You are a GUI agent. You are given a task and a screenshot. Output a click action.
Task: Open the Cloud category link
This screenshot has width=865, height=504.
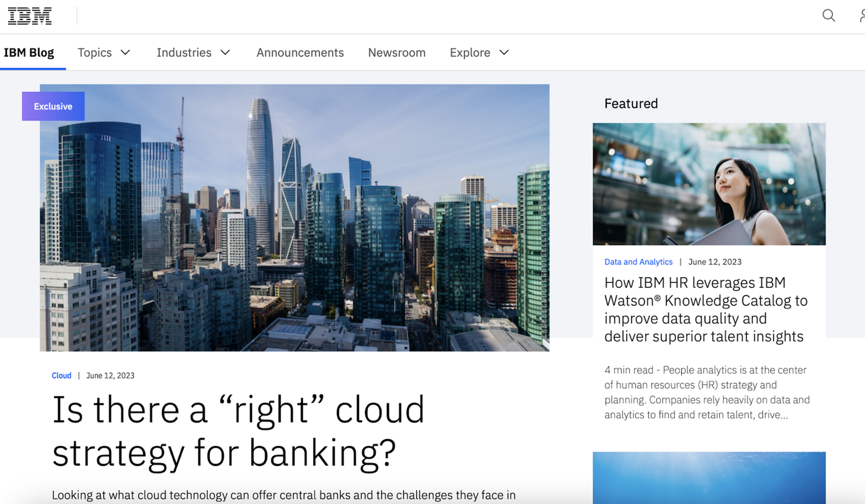61,375
